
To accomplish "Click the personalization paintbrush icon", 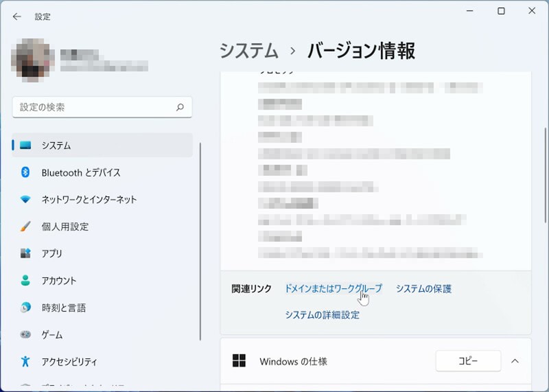I will click(25, 227).
